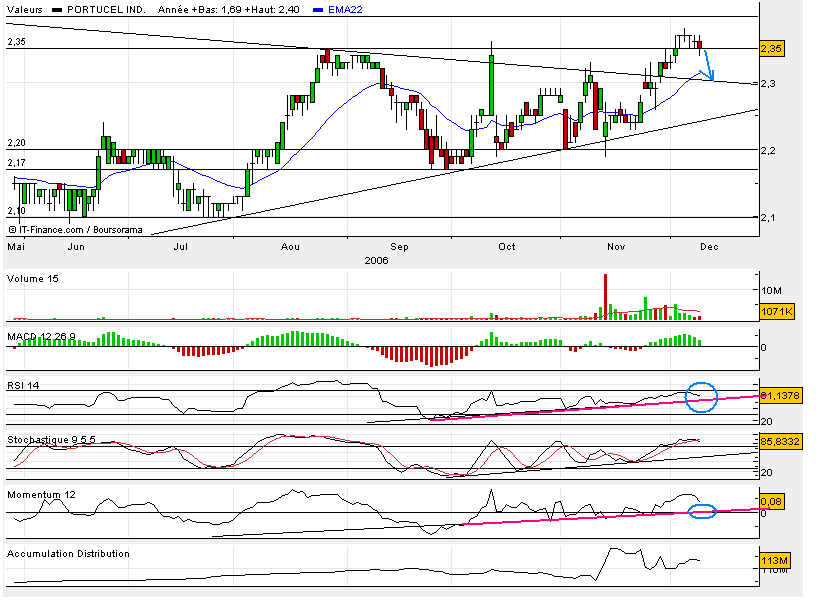Click the yellow RSI value tag
Image resolution: width=830 pixels, height=604 pixels.
(781, 395)
